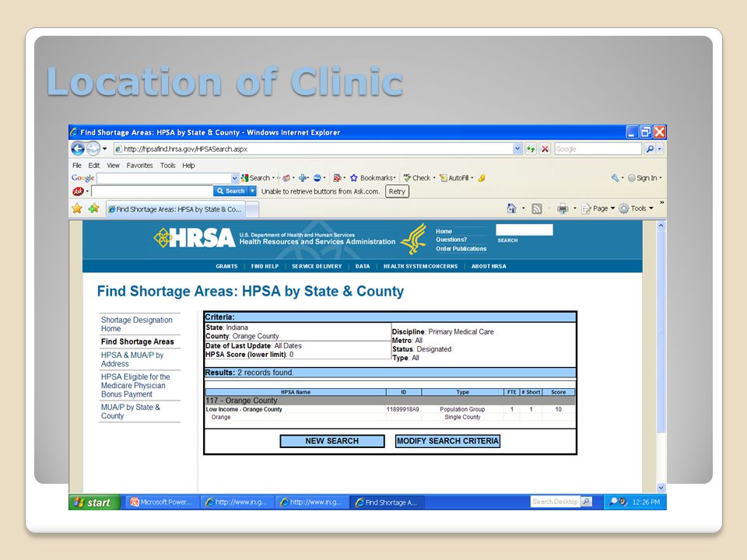Click the HRSA site search box

524,230
